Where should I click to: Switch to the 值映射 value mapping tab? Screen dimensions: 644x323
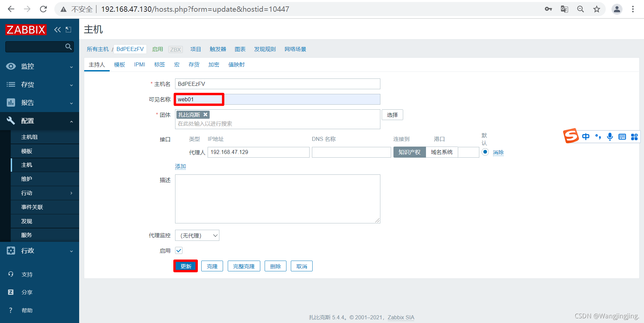236,64
